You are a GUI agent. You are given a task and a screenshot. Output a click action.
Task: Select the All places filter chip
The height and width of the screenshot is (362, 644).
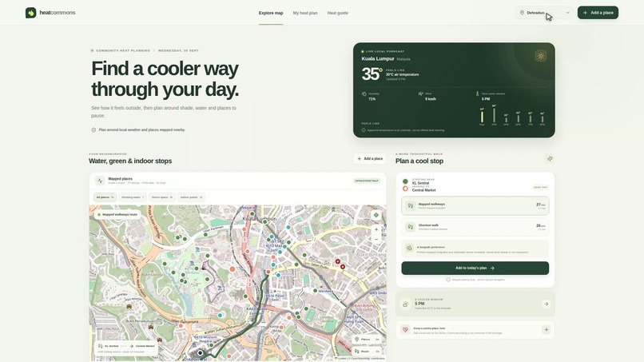click(105, 197)
